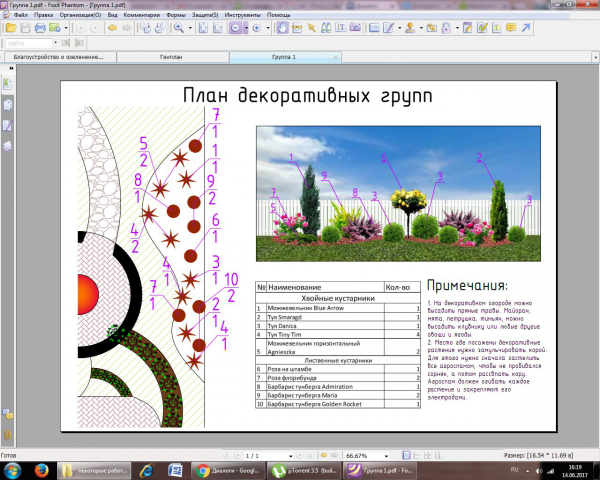The width and height of the screenshot is (600, 480).
Task: Click the Zoom Out minus button
Action: point(235,28)
